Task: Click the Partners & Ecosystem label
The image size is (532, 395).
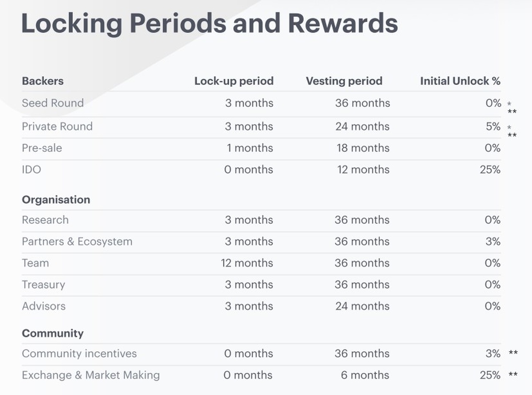Action: [x=77, y=242]
